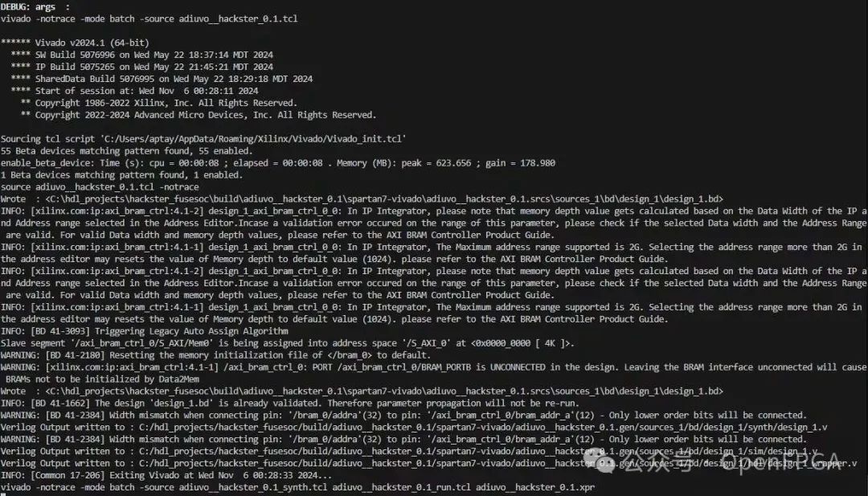Select the IP Build 5075265 line
Screen dimensions: 868x496
[x=141, y=67]
